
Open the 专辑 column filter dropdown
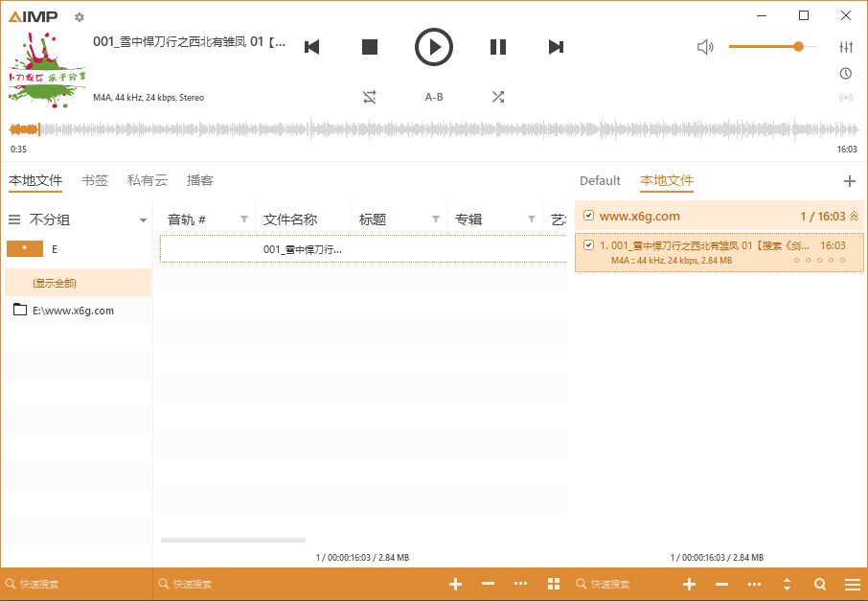[x=532, y=219]
